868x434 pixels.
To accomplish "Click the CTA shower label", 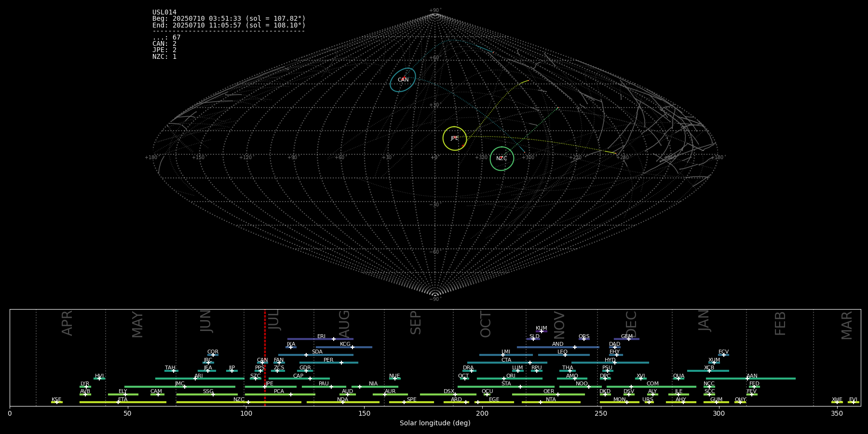I will click(506, 360).
